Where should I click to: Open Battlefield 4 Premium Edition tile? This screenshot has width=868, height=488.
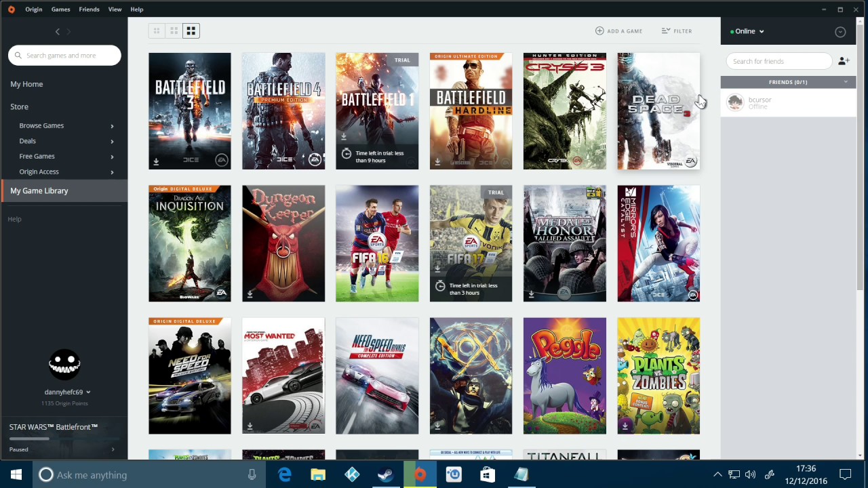[x=283, y=111]
